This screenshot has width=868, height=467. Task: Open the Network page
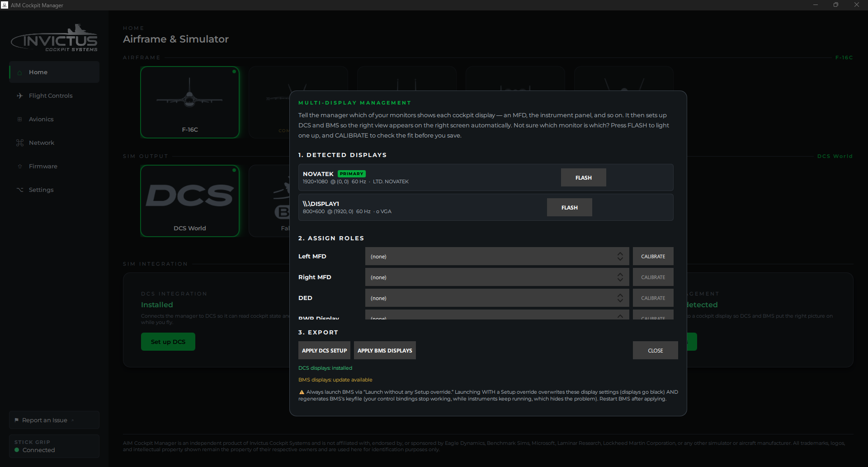[54, 143]
